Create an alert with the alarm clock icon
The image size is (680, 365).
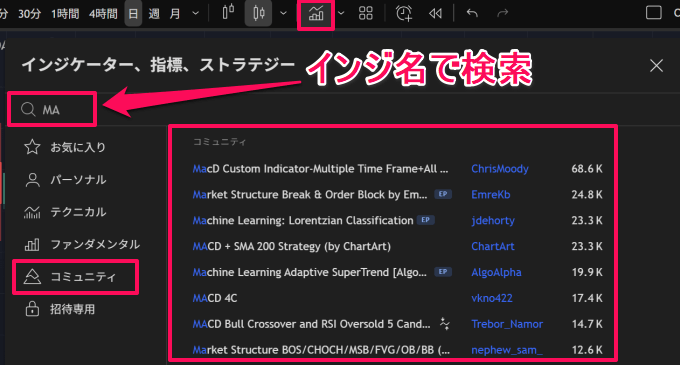pos(404,13)
